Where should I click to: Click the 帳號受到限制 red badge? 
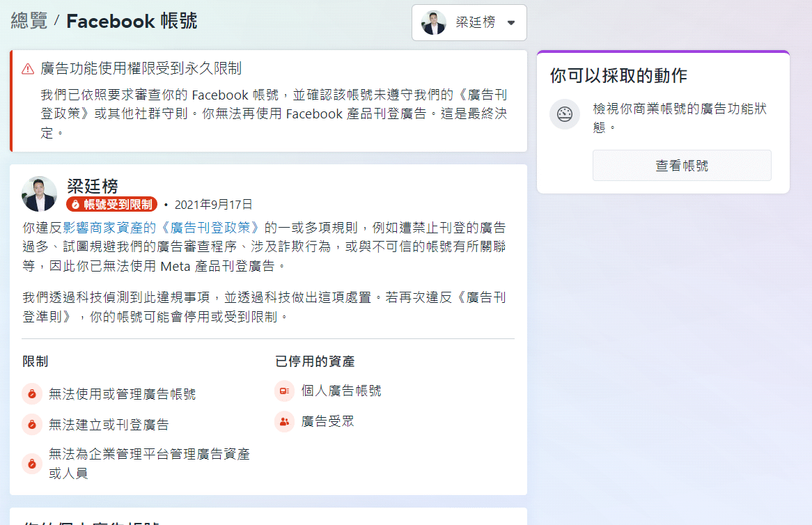click(x=112, y=204)
